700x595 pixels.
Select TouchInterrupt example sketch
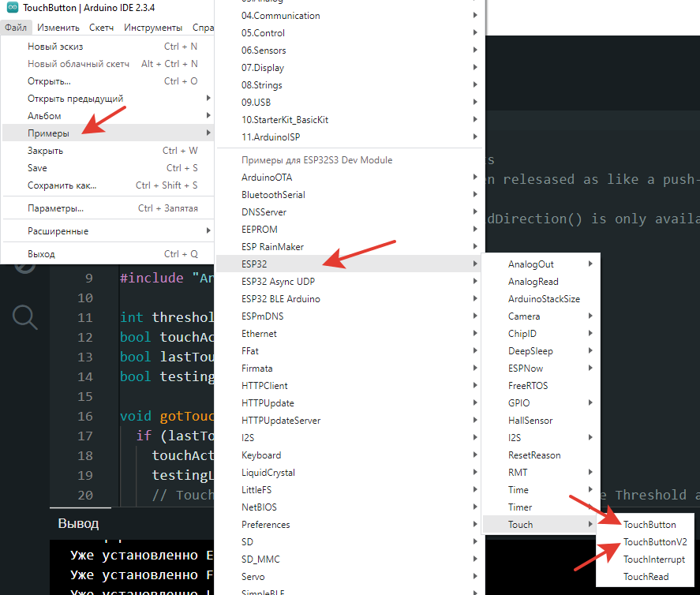pos(646,559)
